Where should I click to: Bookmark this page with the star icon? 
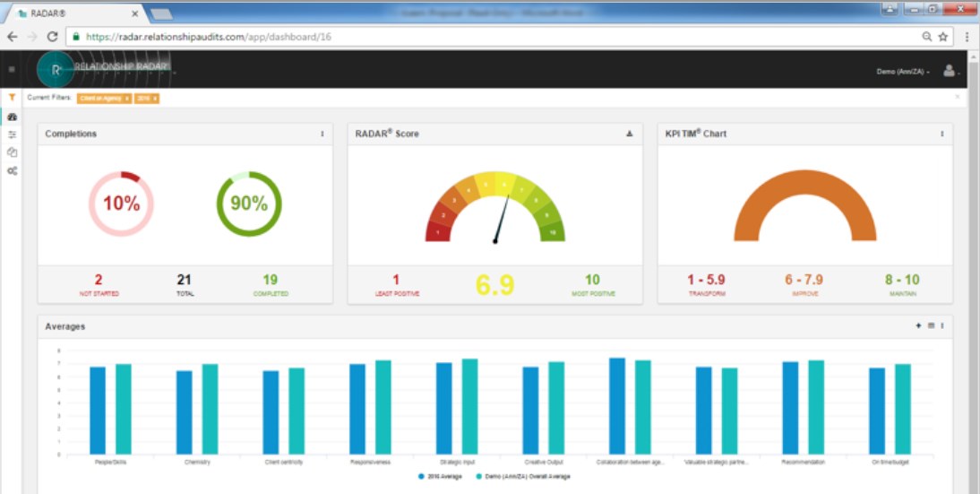[943, 37]
